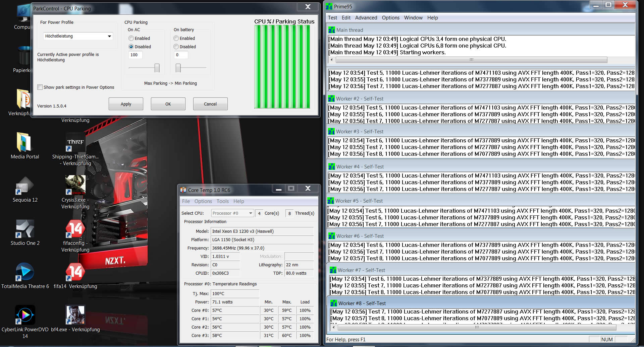Click the On AC value field showing 100

(136, 55)
